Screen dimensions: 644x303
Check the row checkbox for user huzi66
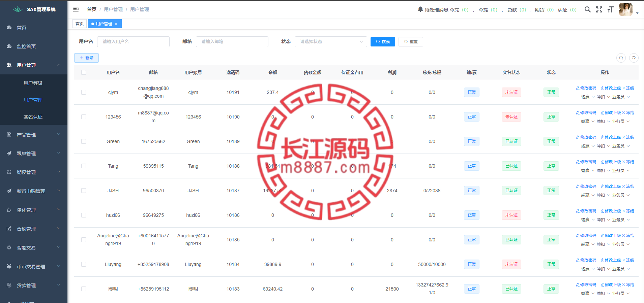click(84, 215)
